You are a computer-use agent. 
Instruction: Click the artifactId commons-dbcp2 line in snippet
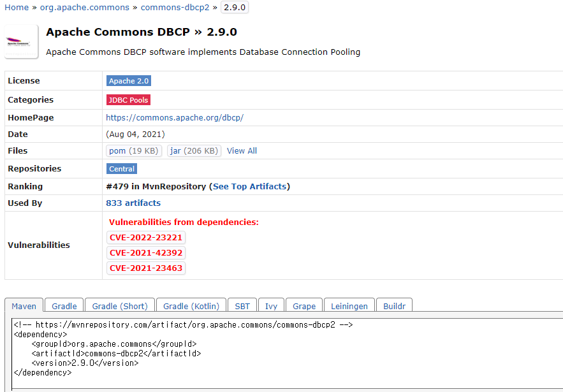click(x=116, y=354)
